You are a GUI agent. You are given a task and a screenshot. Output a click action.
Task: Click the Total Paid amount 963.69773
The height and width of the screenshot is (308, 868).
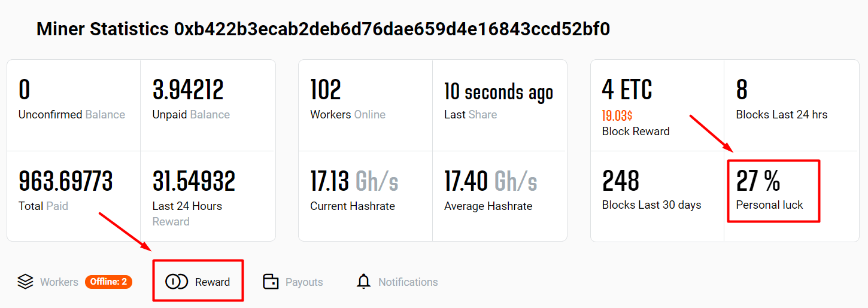[x=66, y=182]
